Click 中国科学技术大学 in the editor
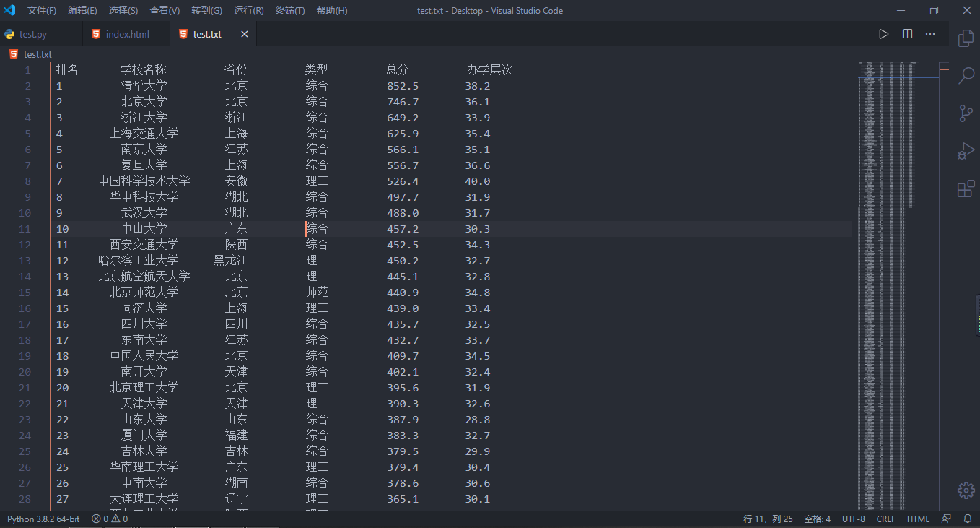This screenshot has height=528, width=980. [144, 181]
